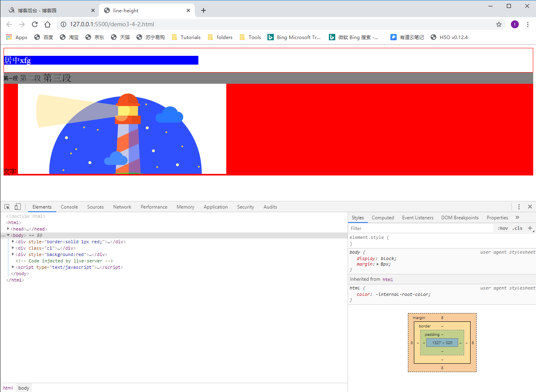The height and width of the screenshot is (392, 536).
Task: Activate the inspect element picker icon
Action: coord(7,207)
